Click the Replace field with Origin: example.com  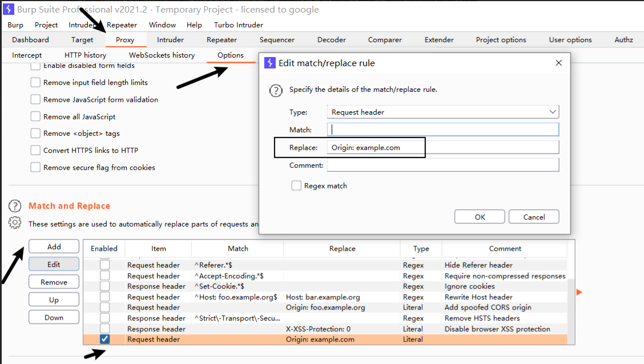[443, 147]
